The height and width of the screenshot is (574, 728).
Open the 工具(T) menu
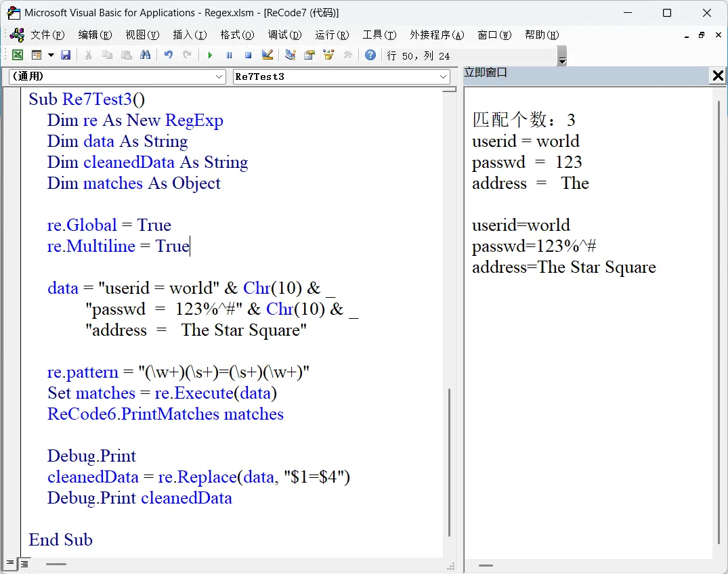point(379,35)
